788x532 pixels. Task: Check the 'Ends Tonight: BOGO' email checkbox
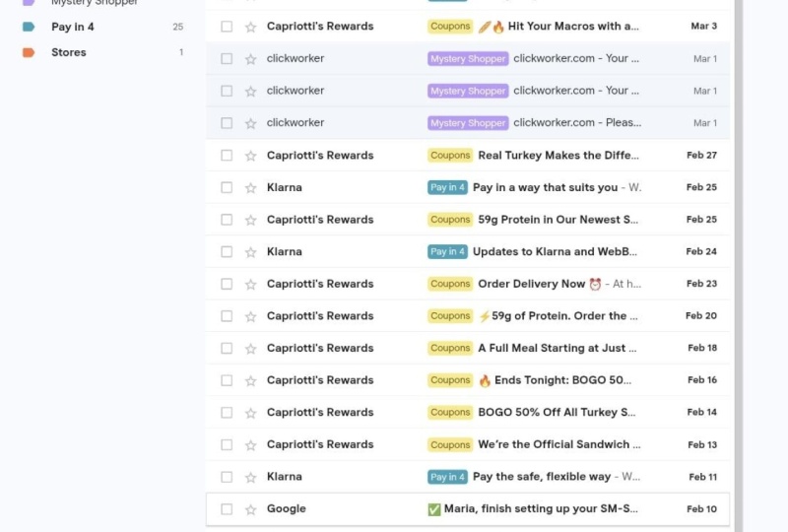227,380
